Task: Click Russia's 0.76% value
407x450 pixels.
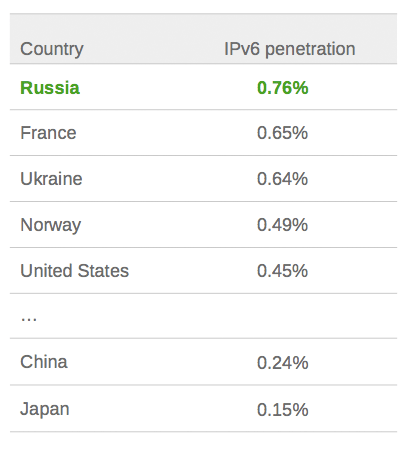Action: (x=283, y=88)
